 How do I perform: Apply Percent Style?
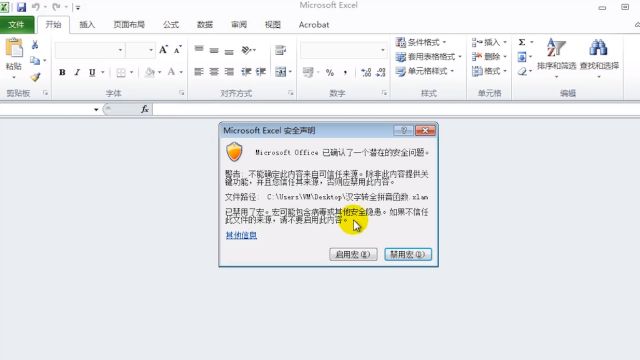330,73
